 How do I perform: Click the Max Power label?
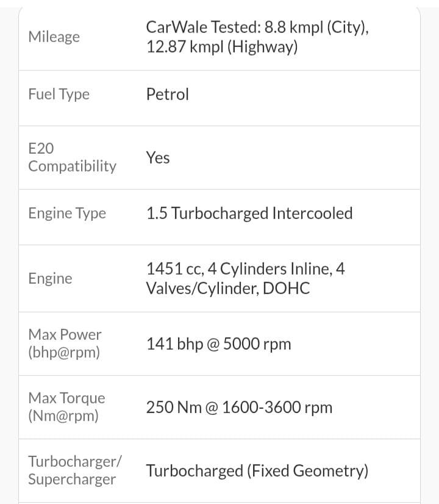click(x=65, y=334)
